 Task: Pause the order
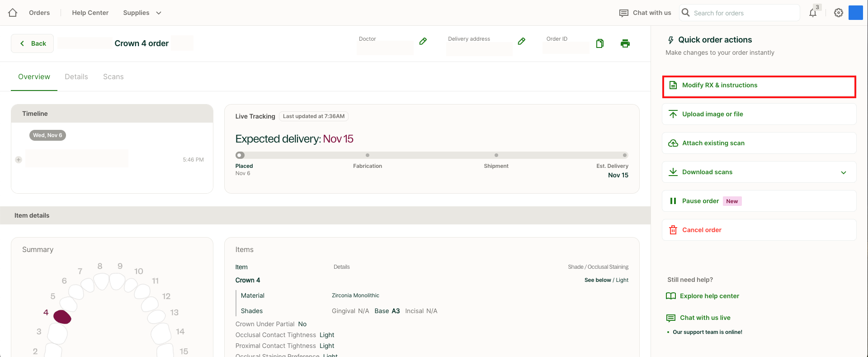click(x=700, y=201)
